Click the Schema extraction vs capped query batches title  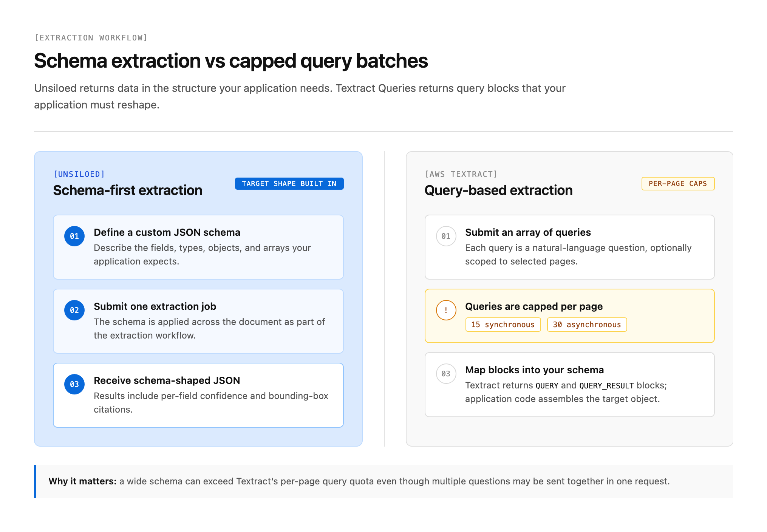(231, 61)
